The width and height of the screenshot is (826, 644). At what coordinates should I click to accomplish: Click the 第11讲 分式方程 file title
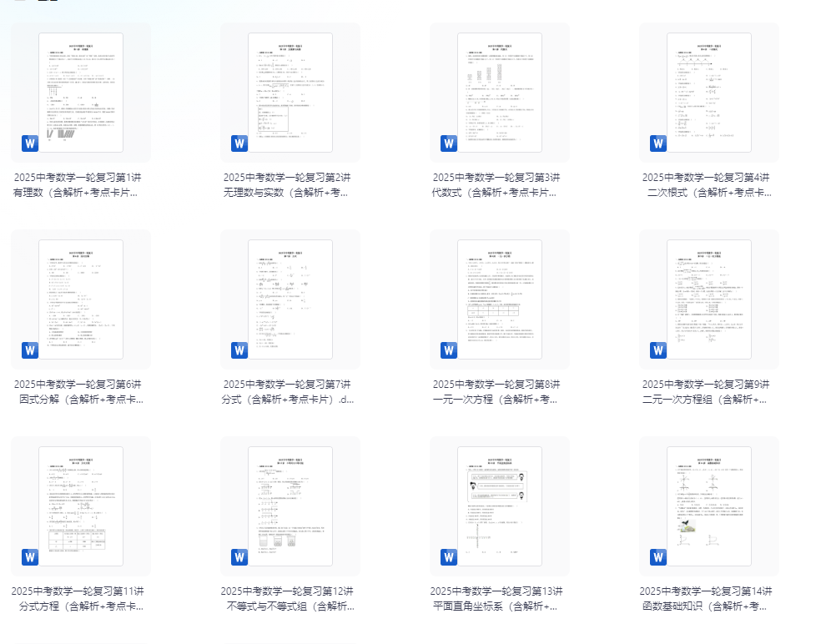(x=78, y=598)
